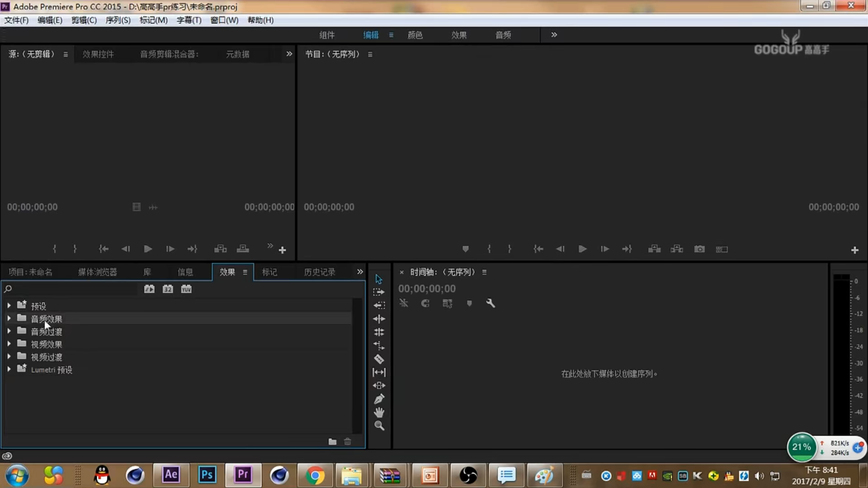The height and width of the screenshot is (488, 868).
Task: Toggle timeline add marker button
Action: 469,303
